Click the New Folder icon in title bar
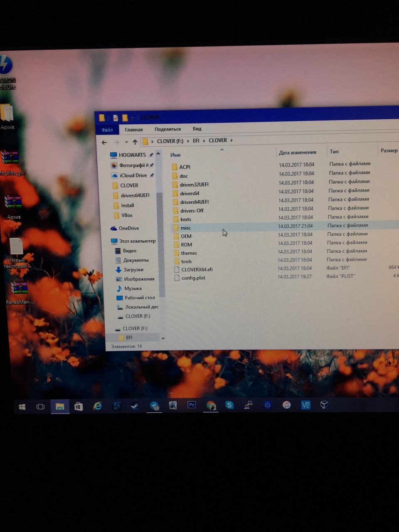This screenshot has width=399, height=532. pyautogui.click(x=125, y=118)
